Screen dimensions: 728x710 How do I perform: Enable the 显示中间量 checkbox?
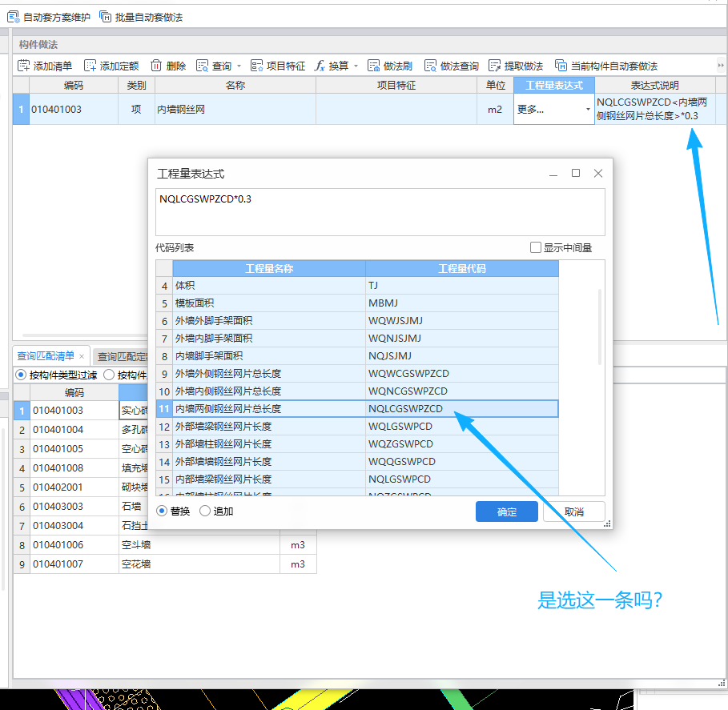(x=535, y=247)
